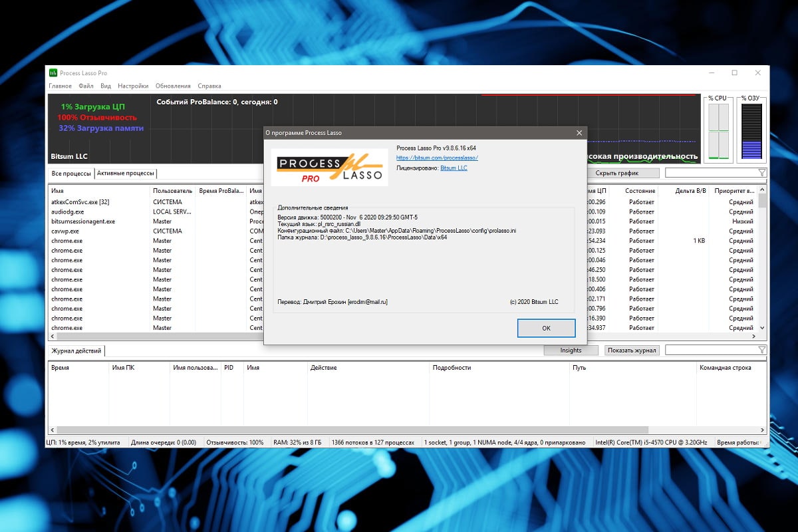Click the Время column header in log
Screen dimensions: 798x532
pos(78,368)
